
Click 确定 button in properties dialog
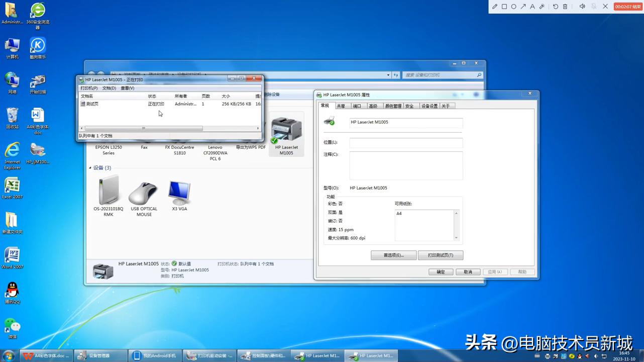pyautogui.click(x=441, y=272)
